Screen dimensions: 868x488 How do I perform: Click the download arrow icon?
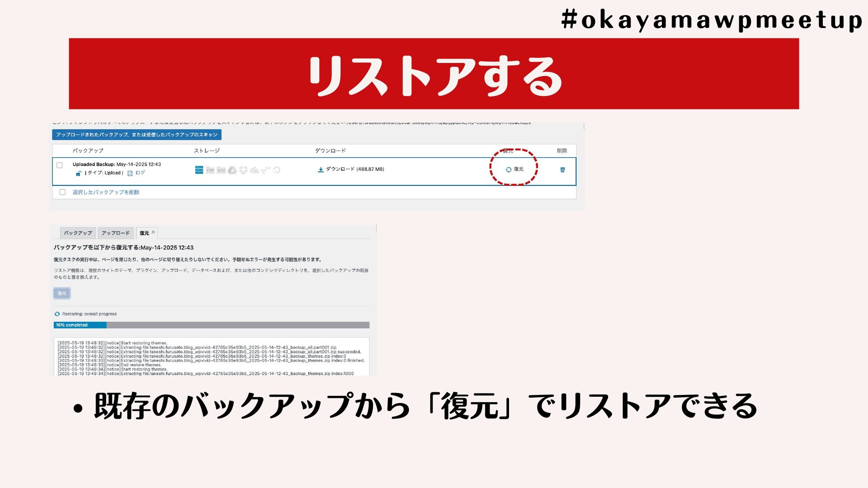(x=321, y=169)
